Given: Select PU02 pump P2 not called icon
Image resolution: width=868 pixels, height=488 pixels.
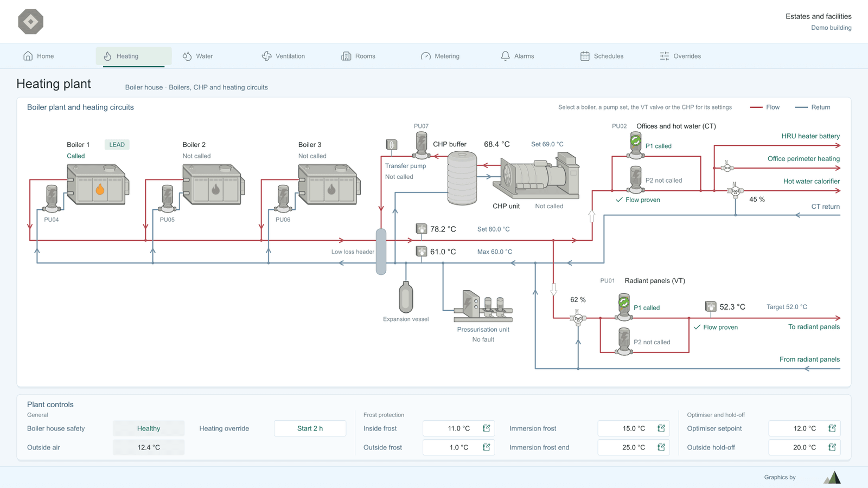Looking at the screenshot, I should tap(636, 179).
